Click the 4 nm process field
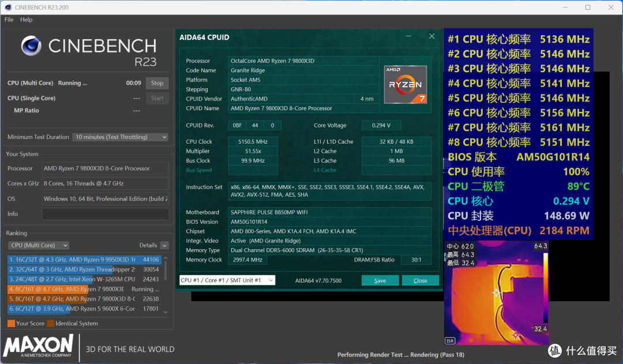 [367, 99]
